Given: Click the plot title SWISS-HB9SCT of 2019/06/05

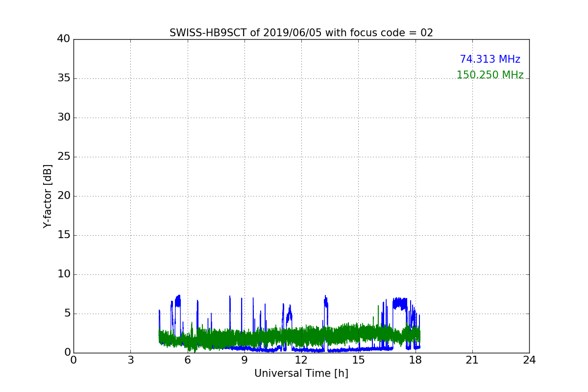Looking at the screenshot, I should pyautogui.click(x=301, y=33).
